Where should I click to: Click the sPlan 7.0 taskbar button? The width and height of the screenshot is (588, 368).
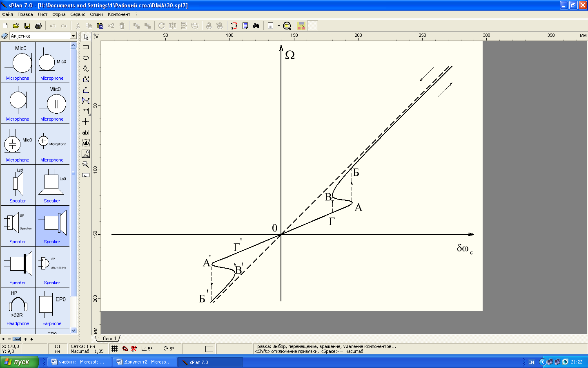[211, 362]
